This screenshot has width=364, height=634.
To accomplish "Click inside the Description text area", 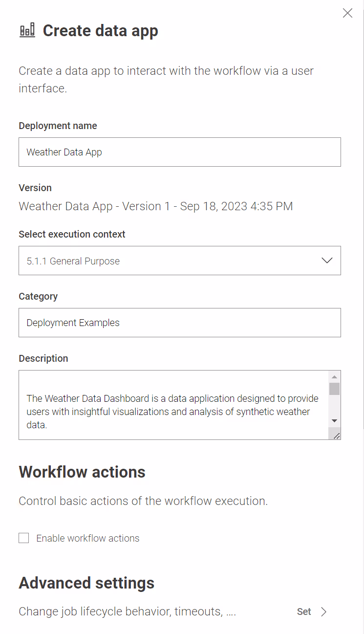I will pos(171,405).
